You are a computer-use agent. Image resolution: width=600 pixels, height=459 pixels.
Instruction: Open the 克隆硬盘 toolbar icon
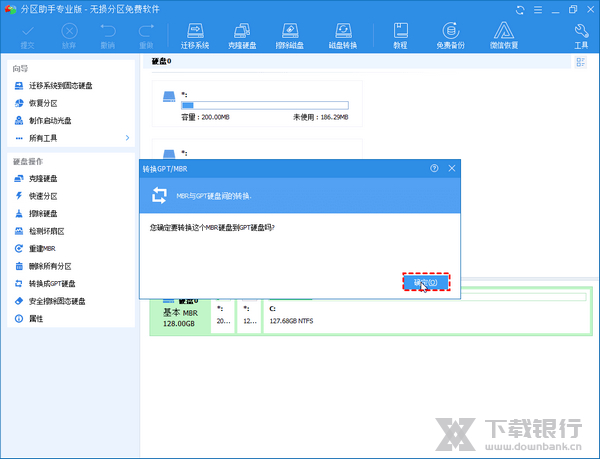tap(242, 37)
